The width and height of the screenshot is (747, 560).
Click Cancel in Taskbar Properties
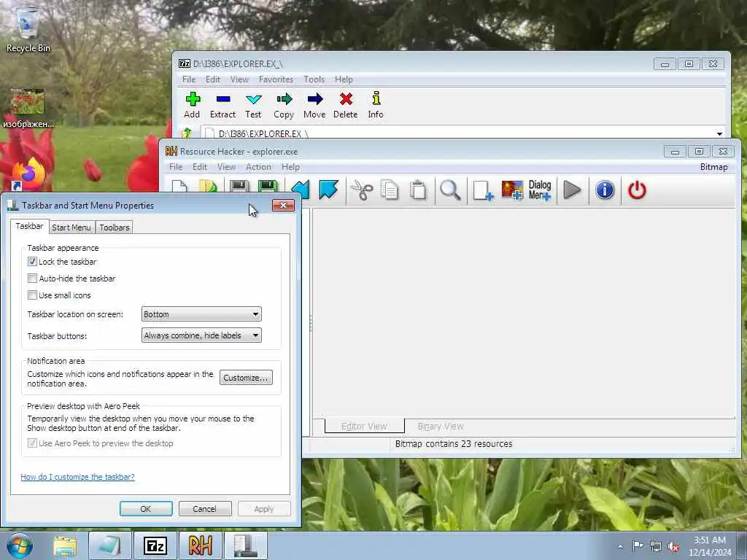tap(205, 508)
